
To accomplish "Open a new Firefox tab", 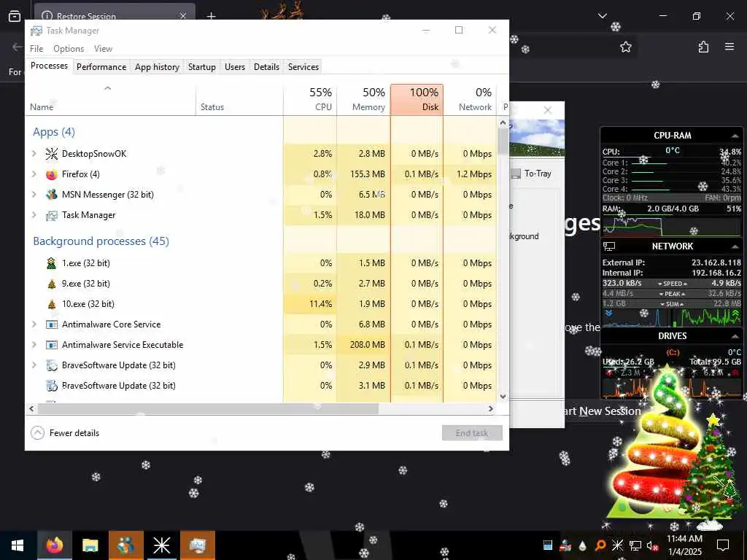I will [211, 16].
